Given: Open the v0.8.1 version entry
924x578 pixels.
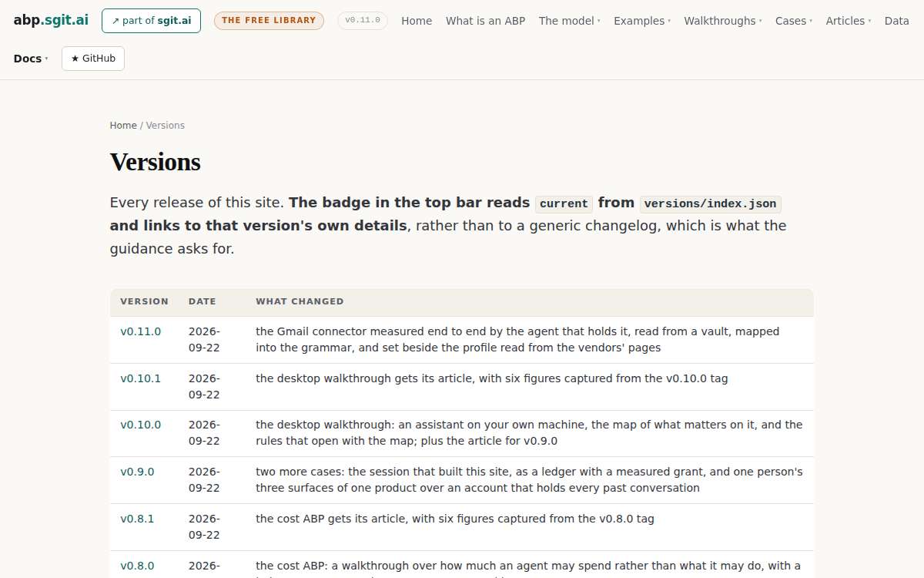Looking at the screenshot, I should 137,519.
